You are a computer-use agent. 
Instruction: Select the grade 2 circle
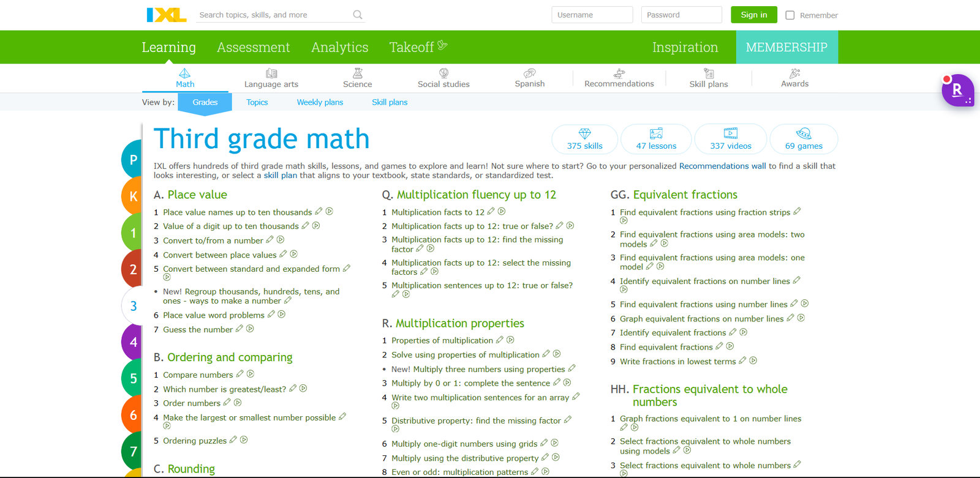(132, 269)
